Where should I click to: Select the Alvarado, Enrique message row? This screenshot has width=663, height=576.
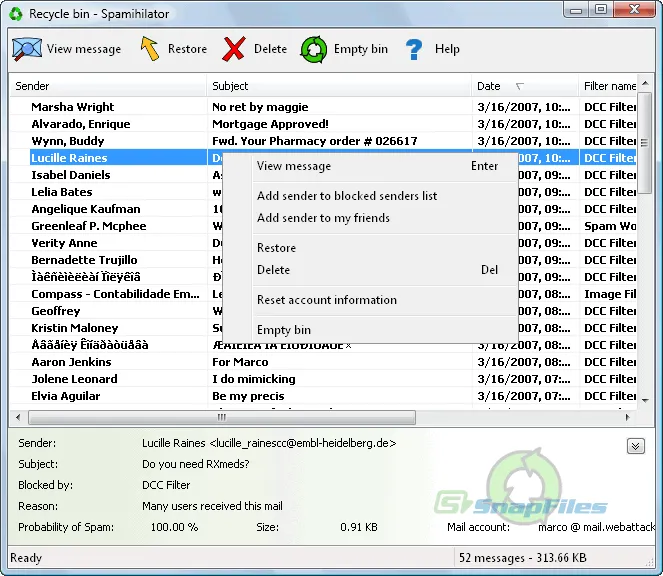[x=323, y=124]
